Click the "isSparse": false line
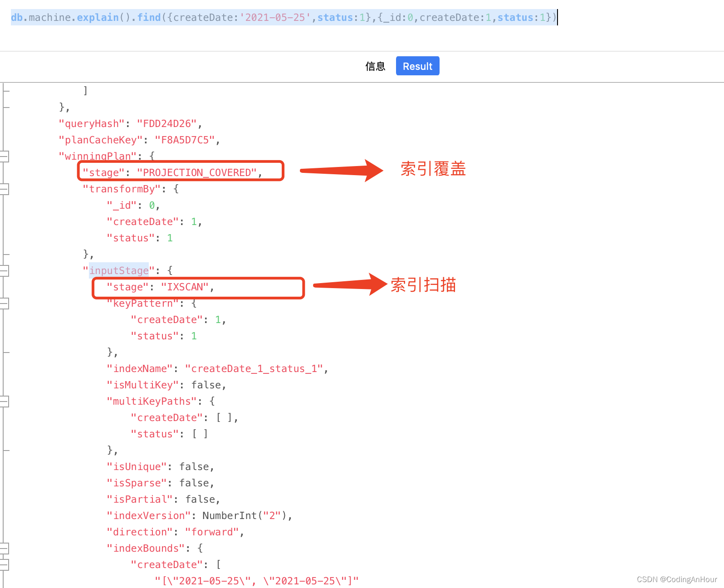The image size is (724, 588). point(160,483)
